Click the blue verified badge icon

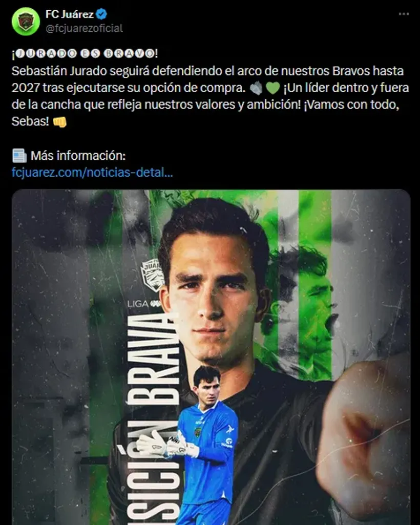click(101, 14)
